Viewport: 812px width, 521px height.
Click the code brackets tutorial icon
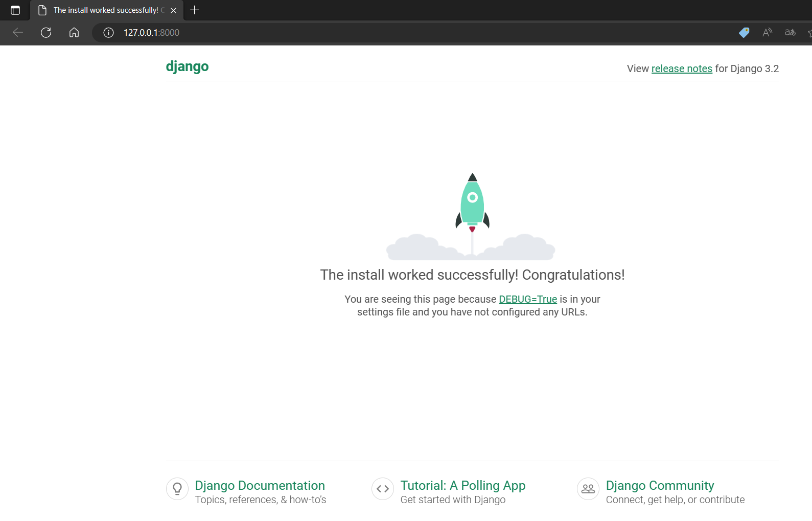(x=383, y=489)
